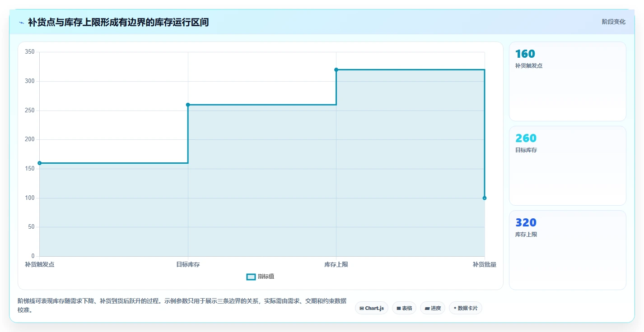Image resolution: width=644 pixels, height=332 pixels.
Task: Click the y-axis value 200
Action: coord(30,139)
